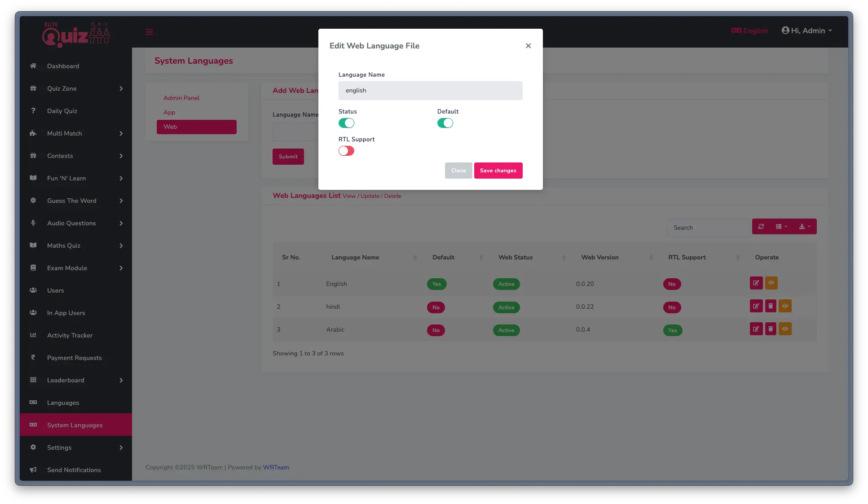
Task: Click the Language Name field in the dialog
Action: click(430, 91)
